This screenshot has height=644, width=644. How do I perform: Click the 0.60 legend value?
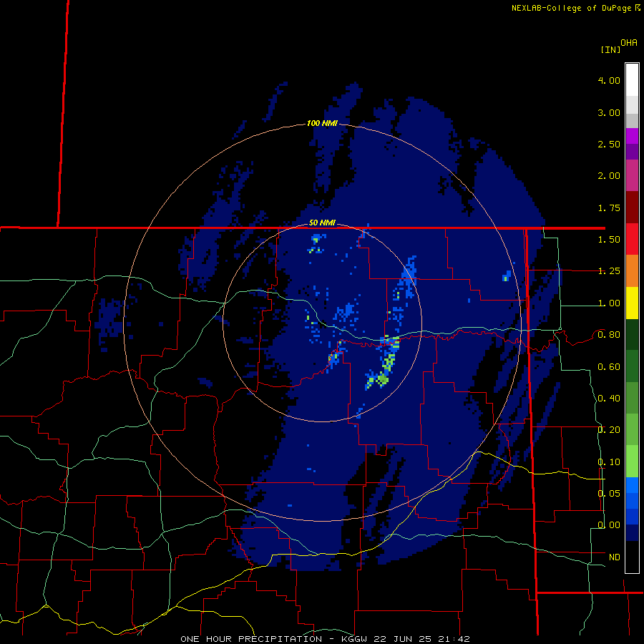(x=609, y=367)
